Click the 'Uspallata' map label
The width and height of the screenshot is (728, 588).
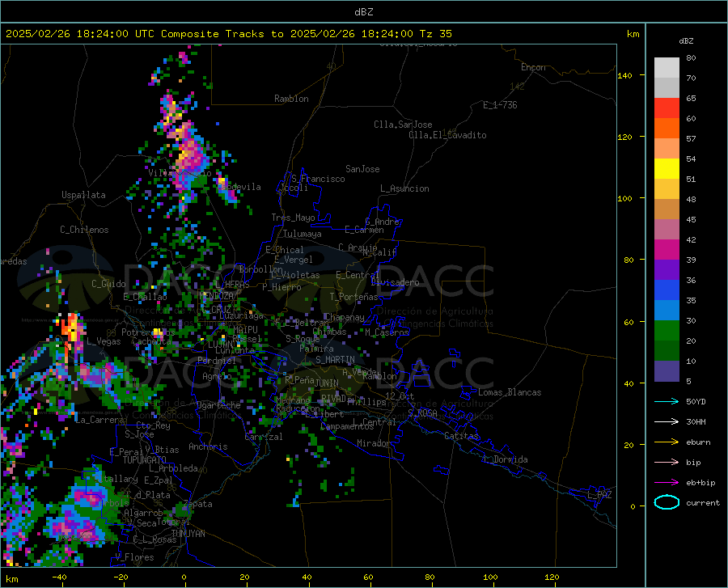pyautogui.click(x=83, y=195)
